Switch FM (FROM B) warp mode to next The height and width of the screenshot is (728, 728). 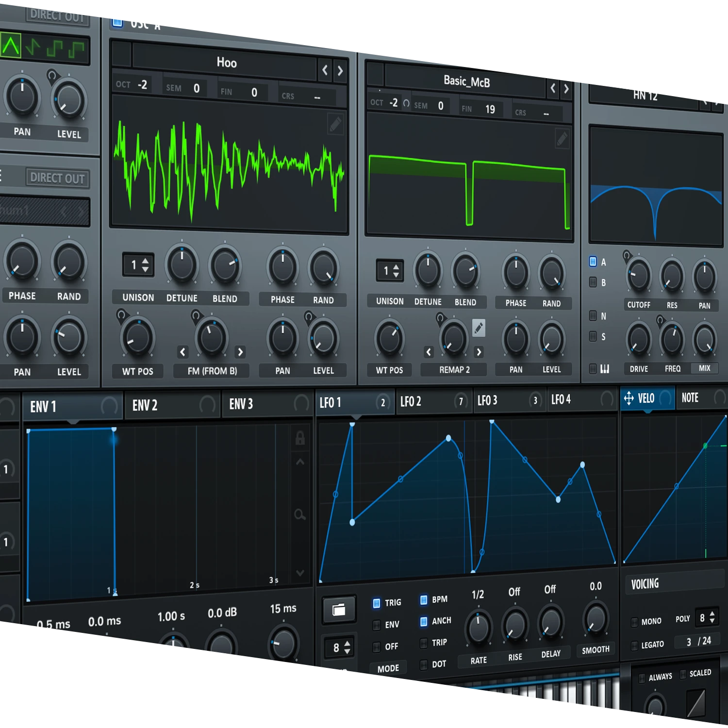click(240, 352)
